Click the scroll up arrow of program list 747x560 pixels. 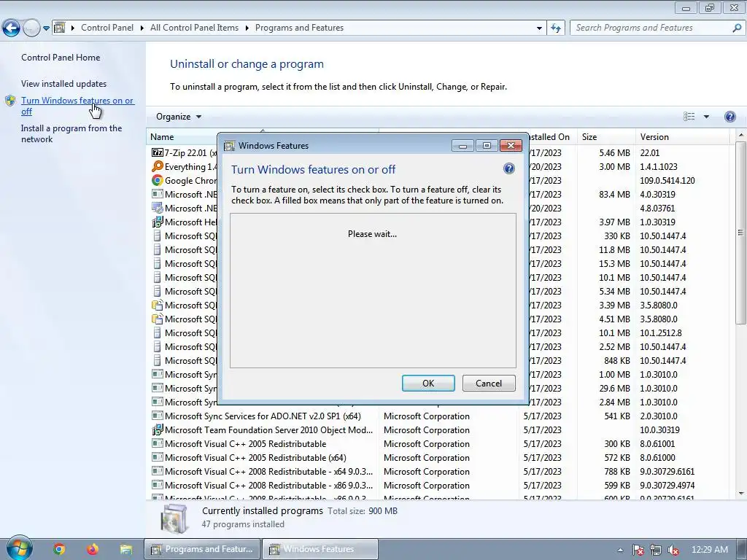tap(741, 136)
